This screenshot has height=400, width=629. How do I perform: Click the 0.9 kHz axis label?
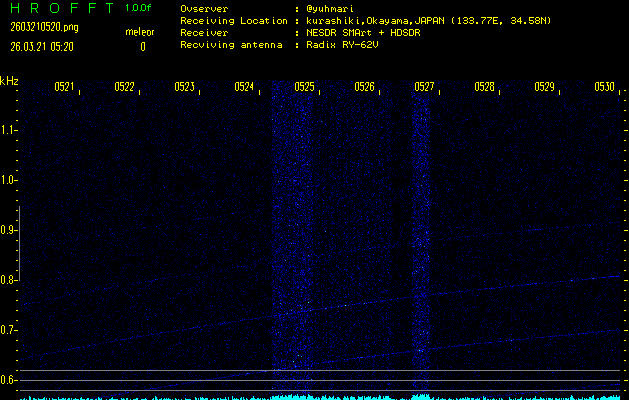coord(7,230)
